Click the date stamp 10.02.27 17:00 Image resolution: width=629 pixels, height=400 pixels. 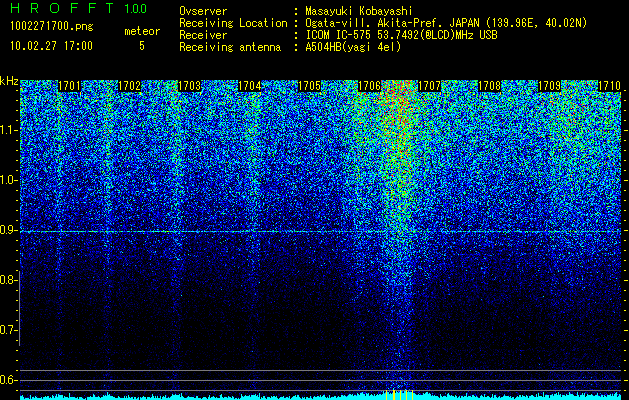(51, 46)
